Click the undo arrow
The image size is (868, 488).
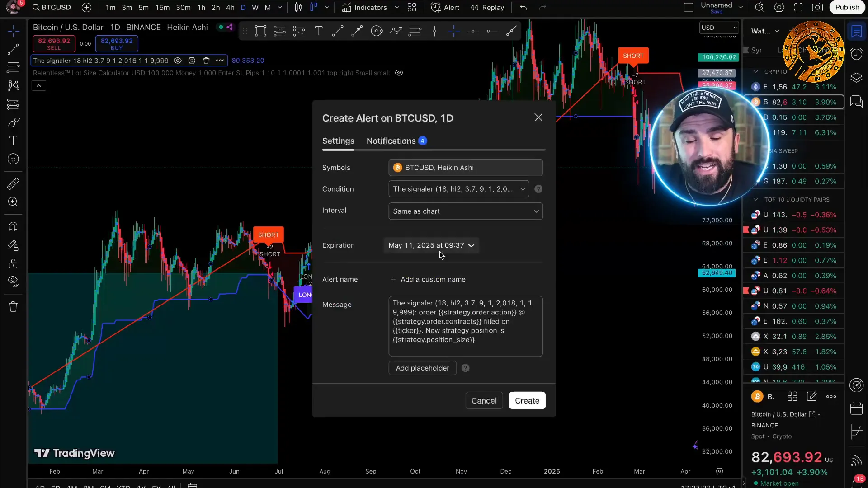[523, 7]
